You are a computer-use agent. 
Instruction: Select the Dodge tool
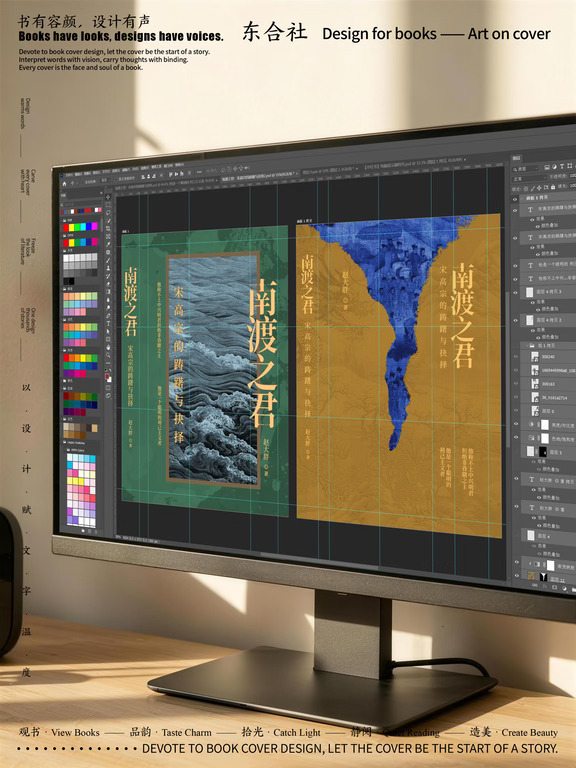(108, 308)
